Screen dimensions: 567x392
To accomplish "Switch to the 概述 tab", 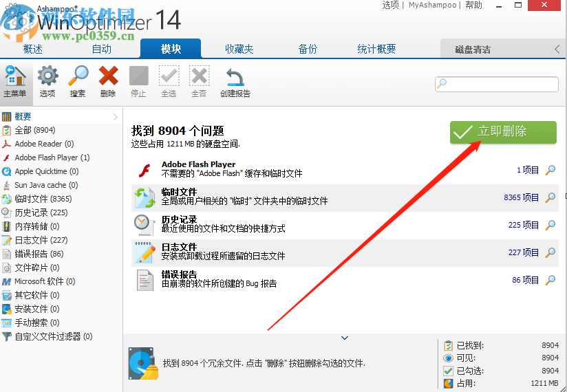I will click(33, 49).
